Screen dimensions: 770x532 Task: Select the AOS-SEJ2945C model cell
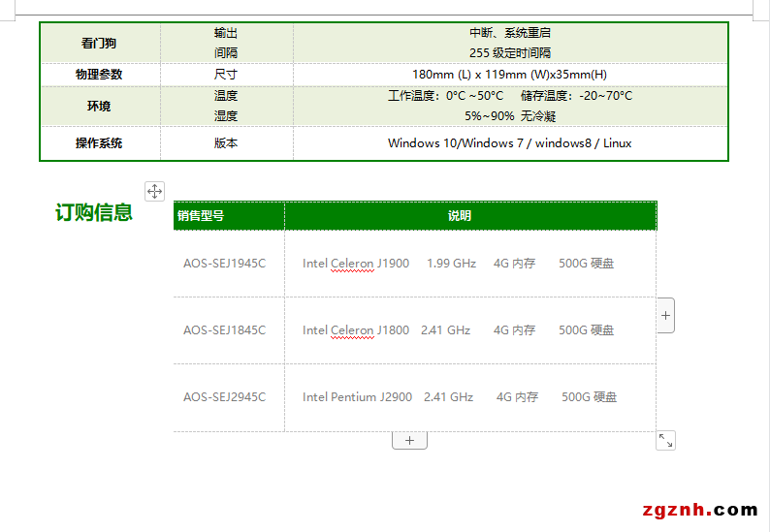pos(224,397)
